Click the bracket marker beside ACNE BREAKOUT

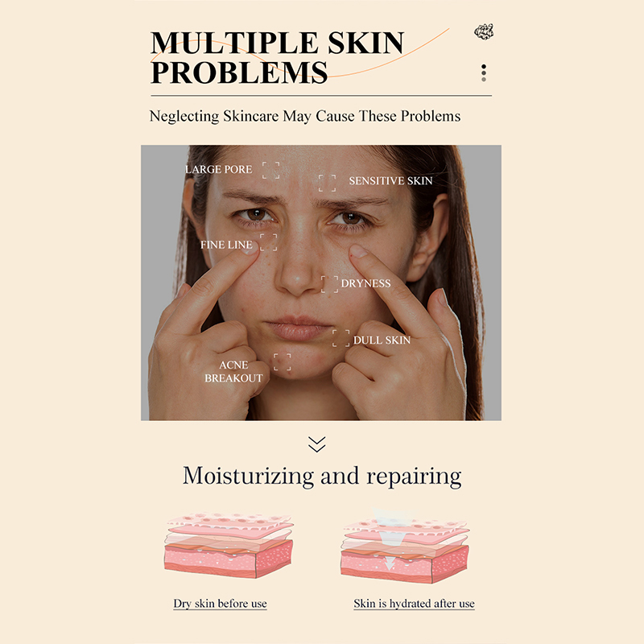283,361
